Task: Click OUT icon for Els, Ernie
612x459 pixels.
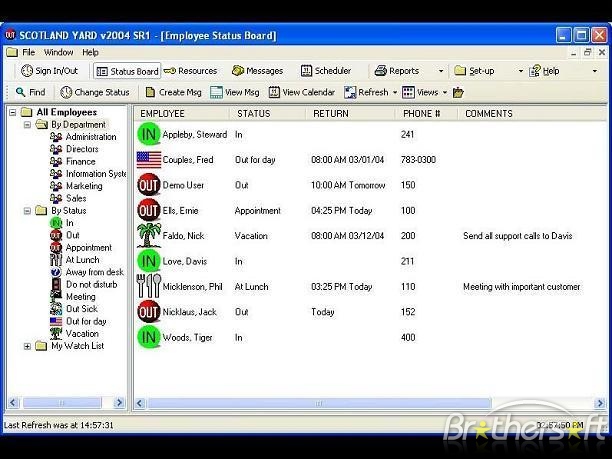Action: (149, 210)
